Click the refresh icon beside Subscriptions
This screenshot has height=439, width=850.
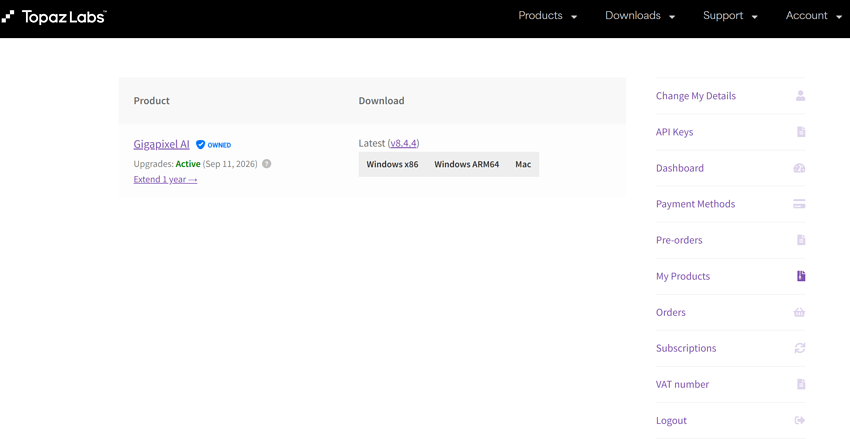(800, 348)
